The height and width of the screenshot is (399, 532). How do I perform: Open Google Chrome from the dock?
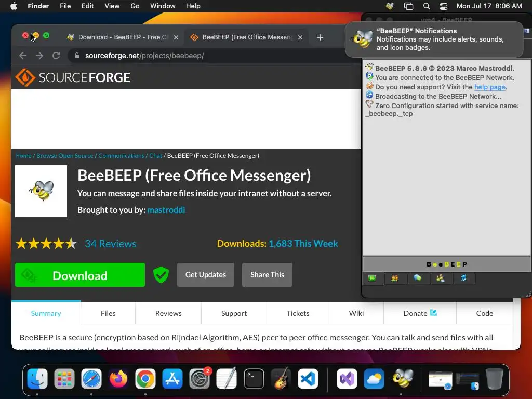coord(145,379)
